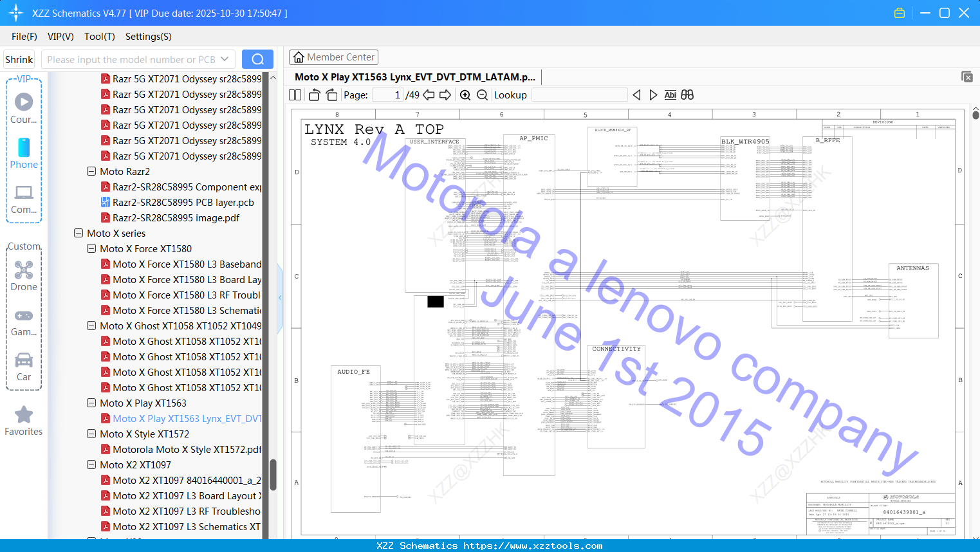This screenshot has height=552, width=980.
Task: Open Razr2-SR28C58995 image.pdf
Action: click(171, 217)
